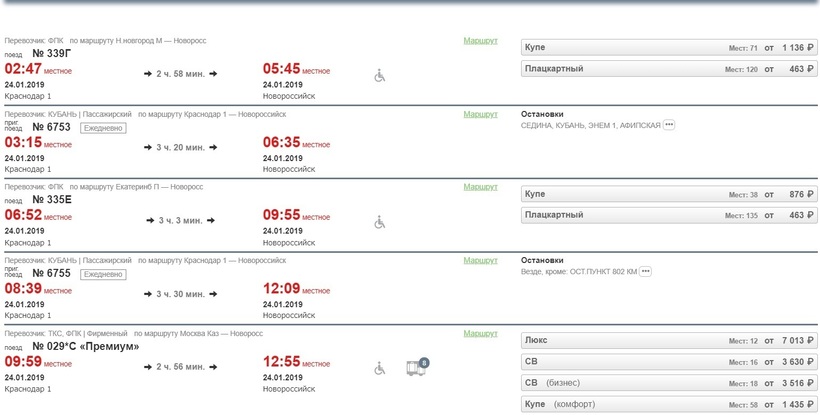The image size is (820, 415).
Task: Select Плацкартный option for train 339Г
Action: tap(669, 68)
